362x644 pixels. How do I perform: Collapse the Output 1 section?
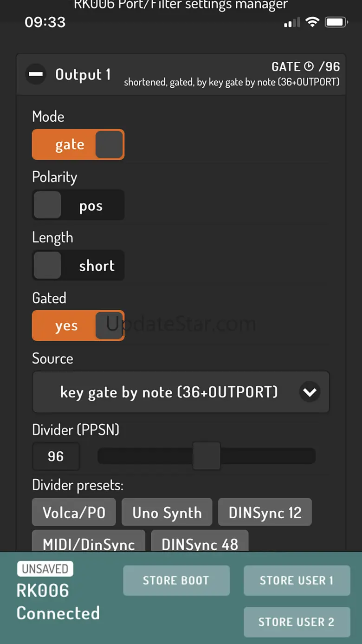point(36,75)
